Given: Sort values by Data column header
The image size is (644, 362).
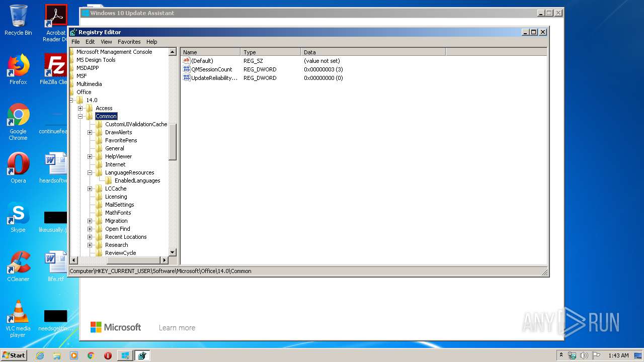Looking at the screenshot, I should tap(373, 52).
